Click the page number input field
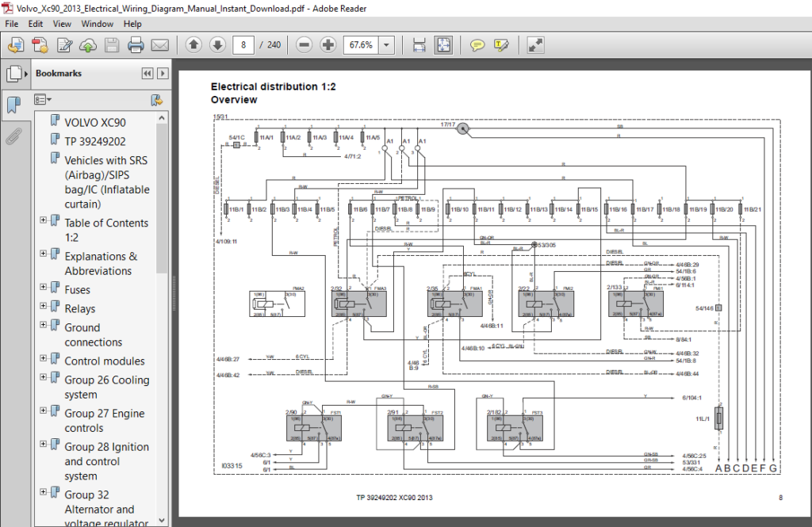Viewport: 812px width, 527px height. [243, 45]
